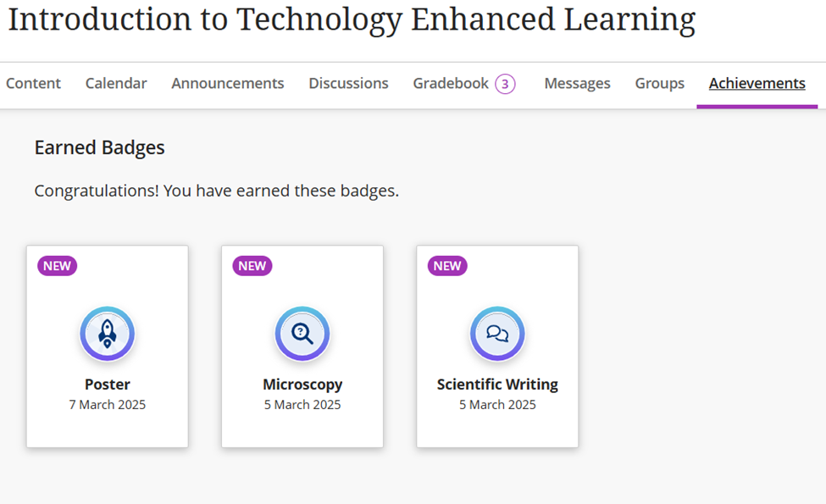The width and height of the screenshot is (826, 504).
Task: Click the 7 March 2025 date on Poster card
Action: 108,404
